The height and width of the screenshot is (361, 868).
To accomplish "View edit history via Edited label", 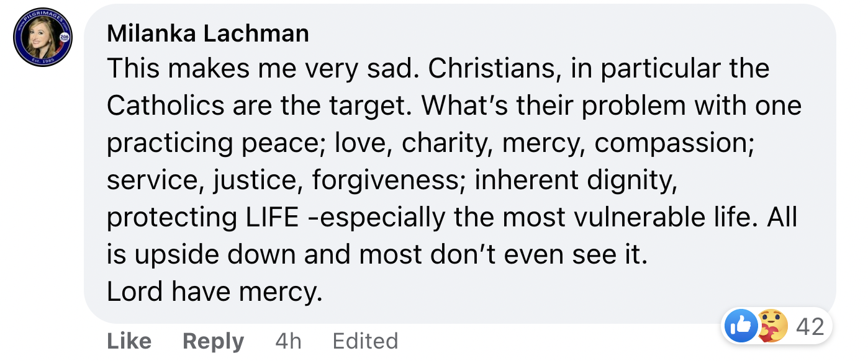I will click(365, 341).
